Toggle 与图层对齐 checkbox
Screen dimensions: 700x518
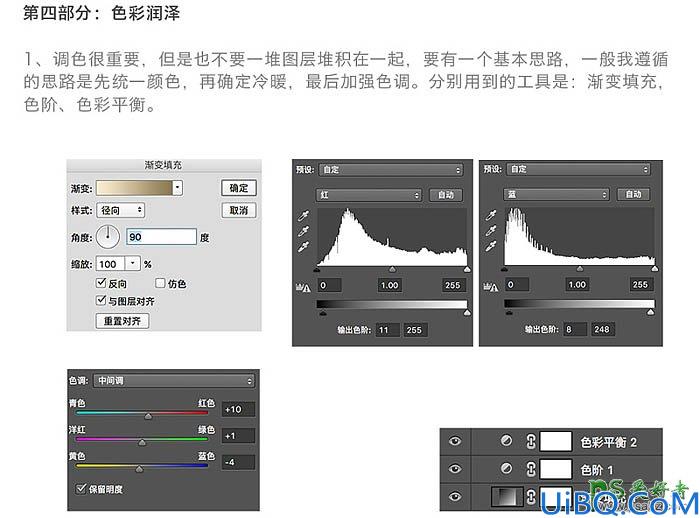coord(101,300)
